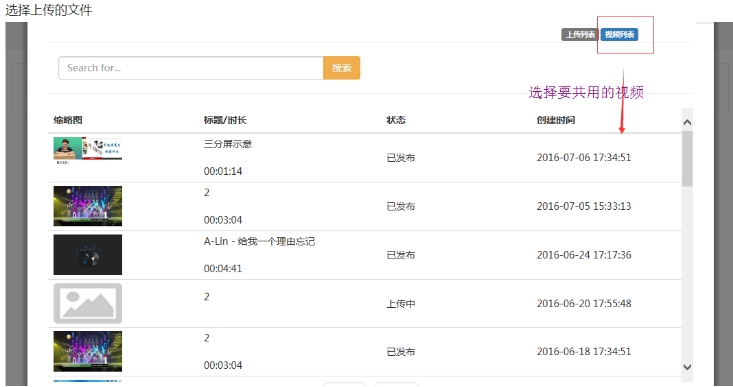The image size is (733, 387).
Task: Select the 三分屏示意 video thumbnail
Action: tap(88, 150)
